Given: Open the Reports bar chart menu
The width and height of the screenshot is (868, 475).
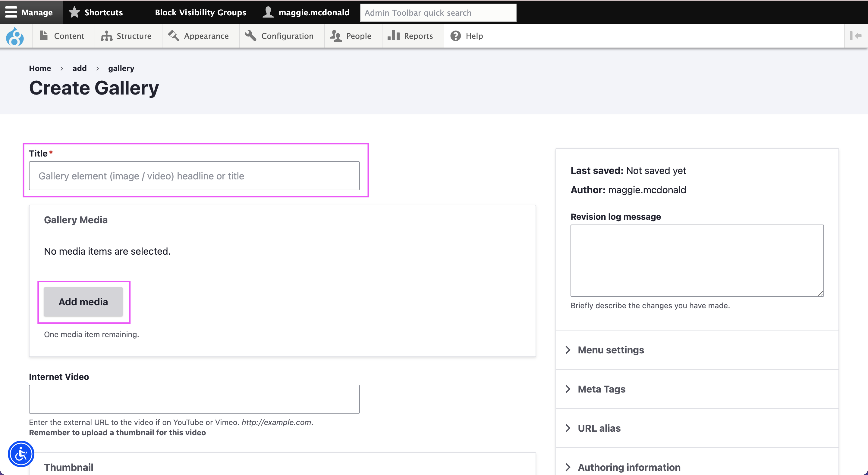Looking at the screenshot, I should (410, 36).
